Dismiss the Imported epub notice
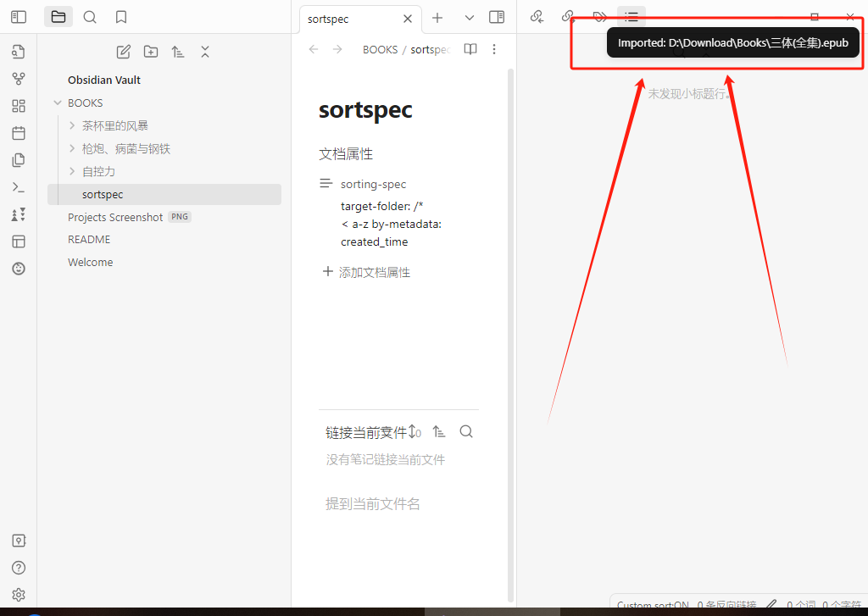Viewport: 868px width, 616px height. (732, 43)
